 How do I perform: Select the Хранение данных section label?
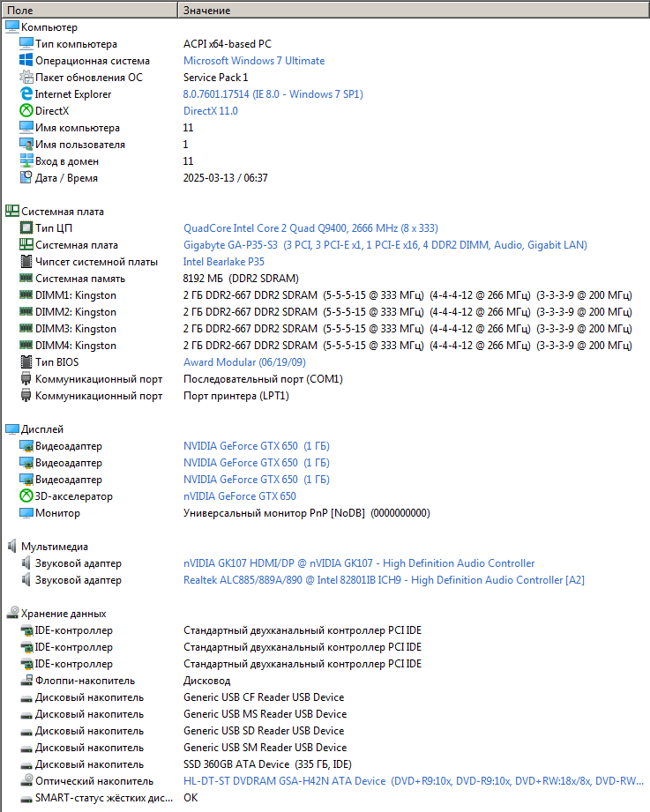click(x=64, y=613)
